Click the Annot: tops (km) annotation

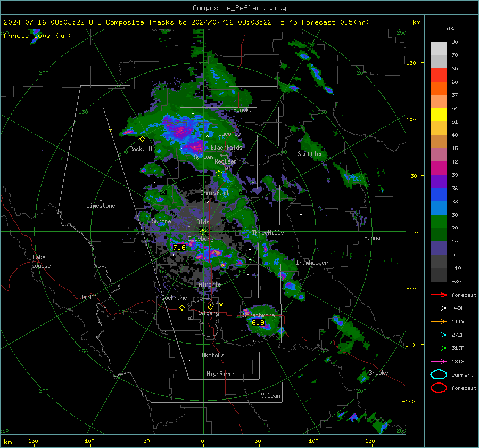click(37, 36)
